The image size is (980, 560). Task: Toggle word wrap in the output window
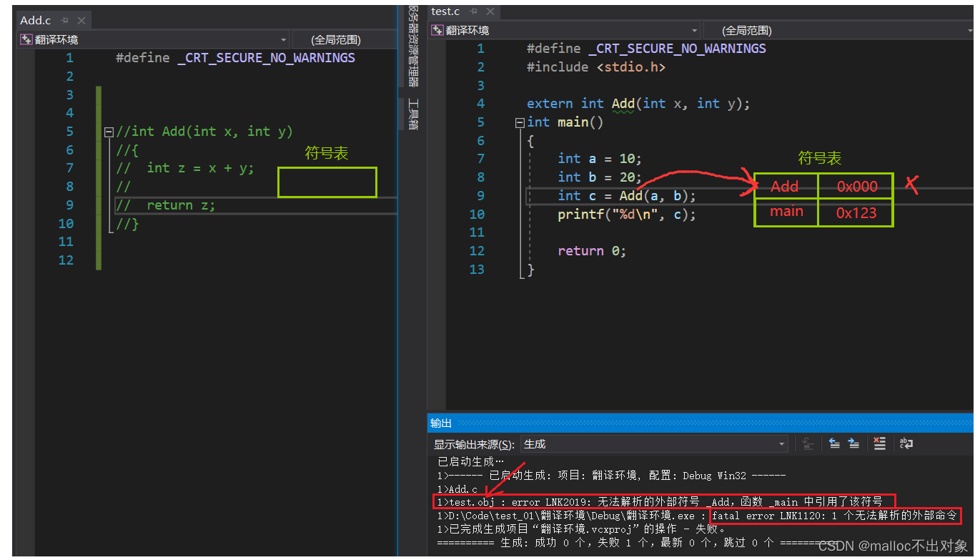coord(906,444)
